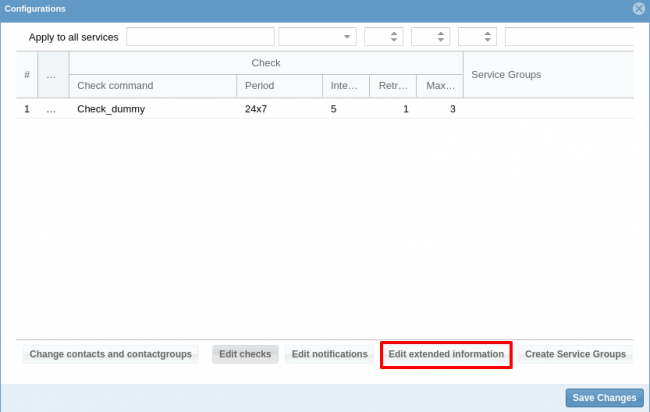Increase the retry spinner above Retr... column
This screenshot has width=650, height=412.
point(442,33)
